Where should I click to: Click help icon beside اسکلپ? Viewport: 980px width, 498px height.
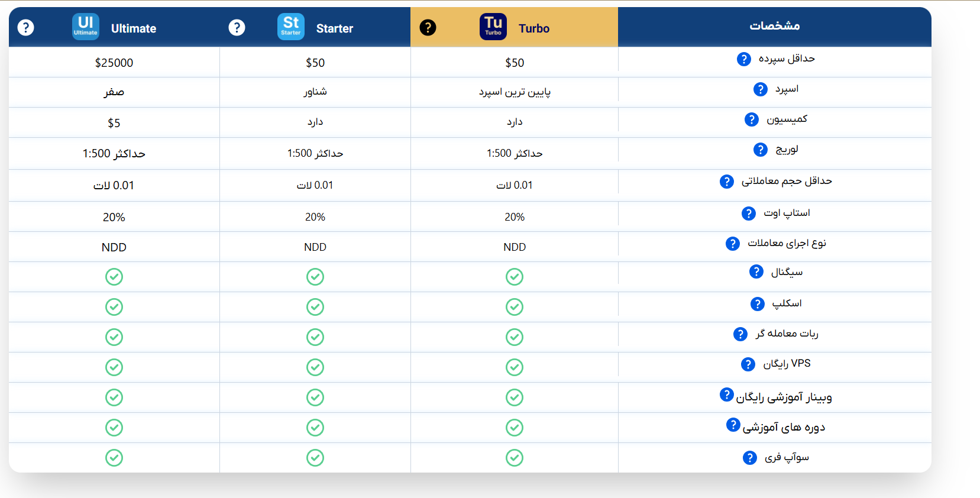758,304
